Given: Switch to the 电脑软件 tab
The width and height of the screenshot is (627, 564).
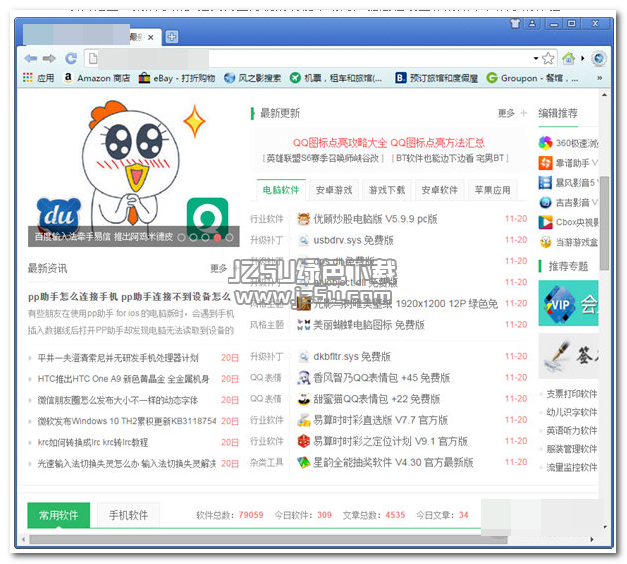Looking at the screenshot, I should pos(281,190).
